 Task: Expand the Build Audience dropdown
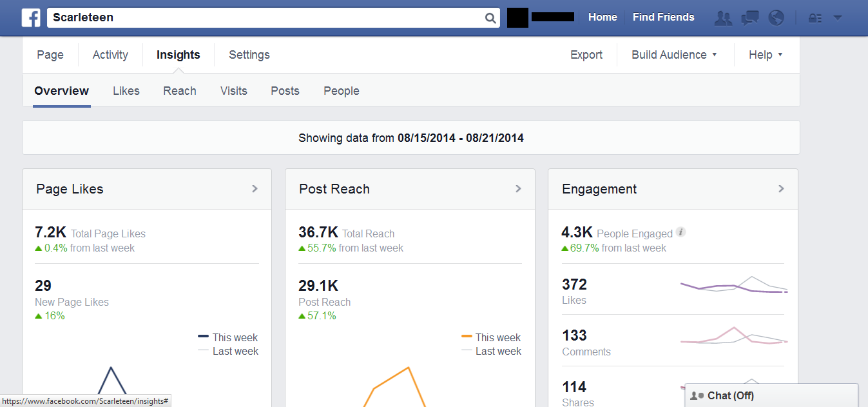point(674,55)
